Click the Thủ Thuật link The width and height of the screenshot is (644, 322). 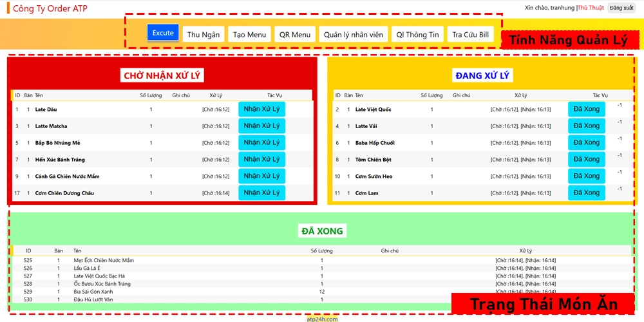point(591,8)
